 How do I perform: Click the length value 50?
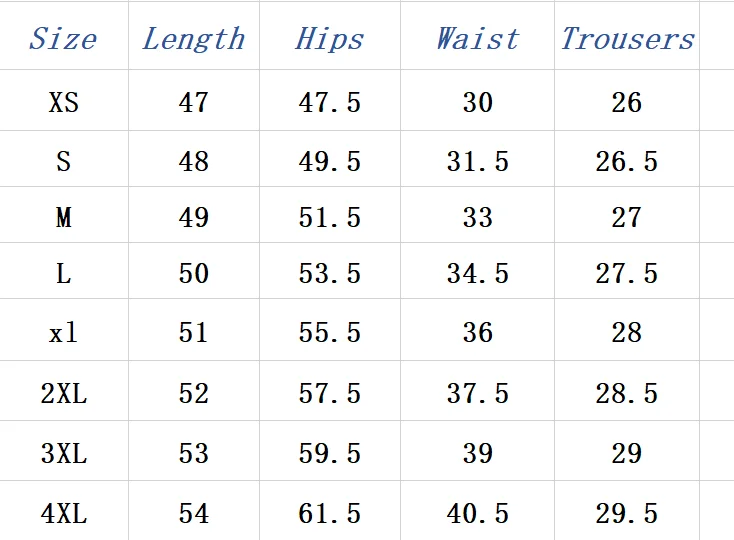(x=193, y=273)
